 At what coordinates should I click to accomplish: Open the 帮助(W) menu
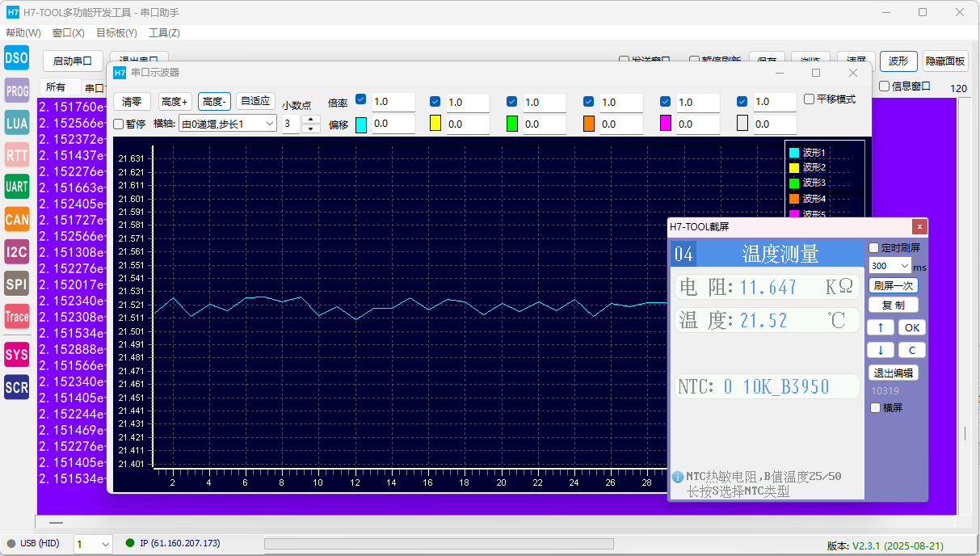coord(23,33)
